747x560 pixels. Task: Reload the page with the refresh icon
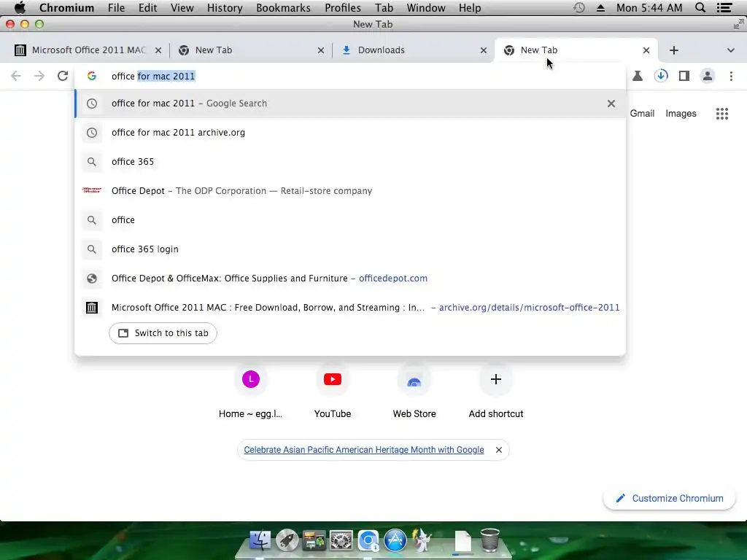coord(63,76)
